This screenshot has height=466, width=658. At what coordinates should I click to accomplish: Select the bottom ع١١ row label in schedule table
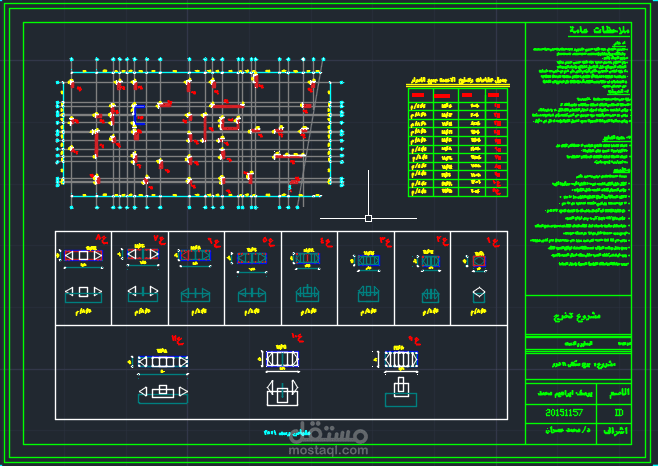497,191
